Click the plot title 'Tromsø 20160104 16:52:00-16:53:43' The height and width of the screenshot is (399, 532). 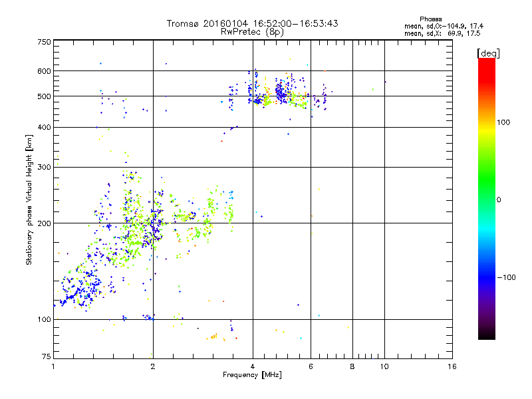tap(252, 23)
